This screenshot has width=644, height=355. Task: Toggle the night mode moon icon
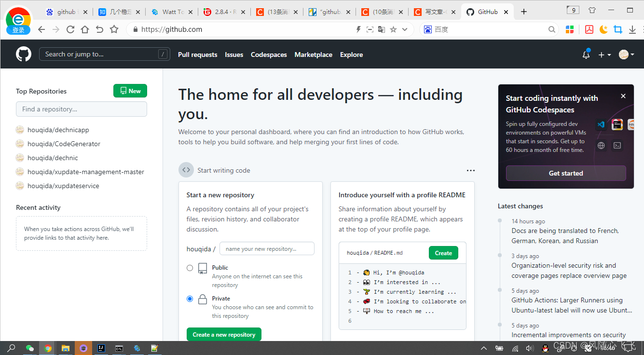coord(603,29)
